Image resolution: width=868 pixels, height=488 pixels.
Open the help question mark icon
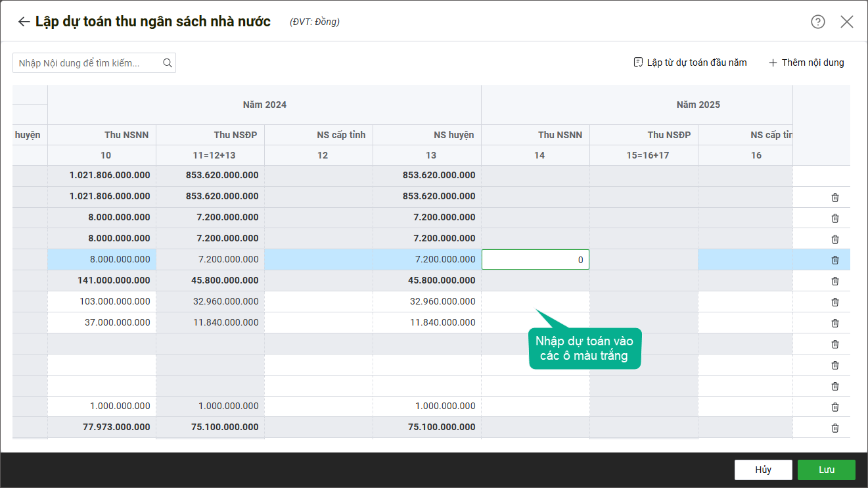click(x=817, y=22)
